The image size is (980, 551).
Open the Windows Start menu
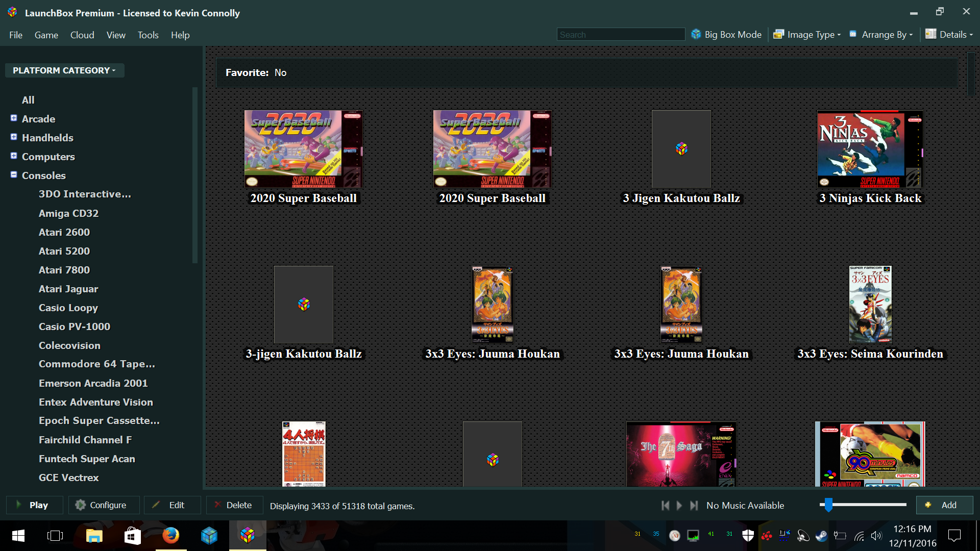click(18, 536)
